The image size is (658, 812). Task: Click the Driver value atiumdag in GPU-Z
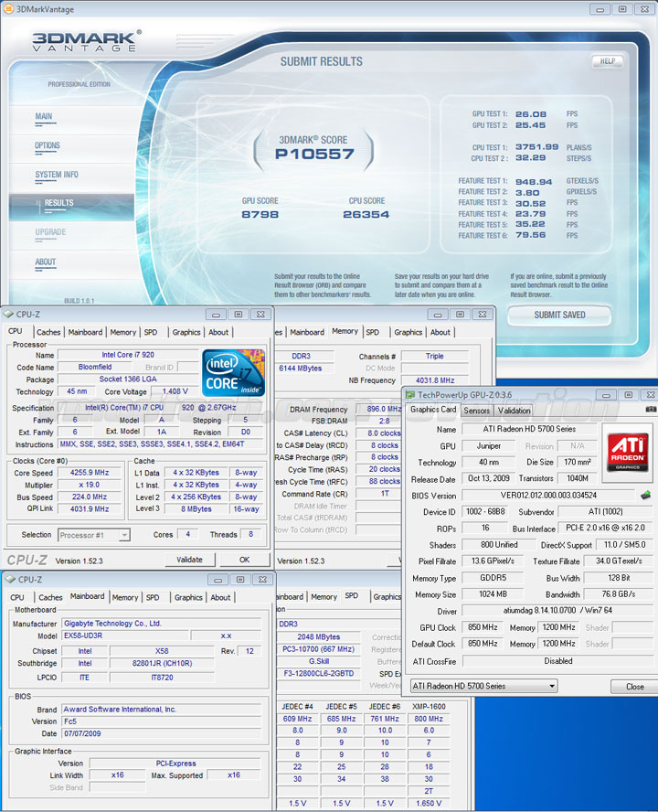(557, 611)
